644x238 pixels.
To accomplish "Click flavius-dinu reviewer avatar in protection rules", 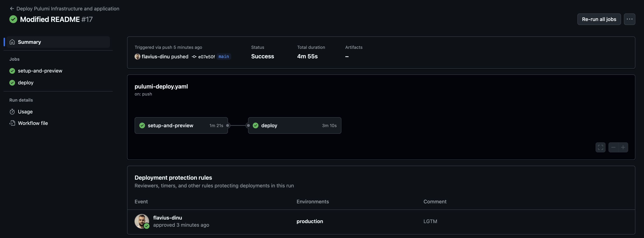I will pyautogui.click(x=142, y=221).
